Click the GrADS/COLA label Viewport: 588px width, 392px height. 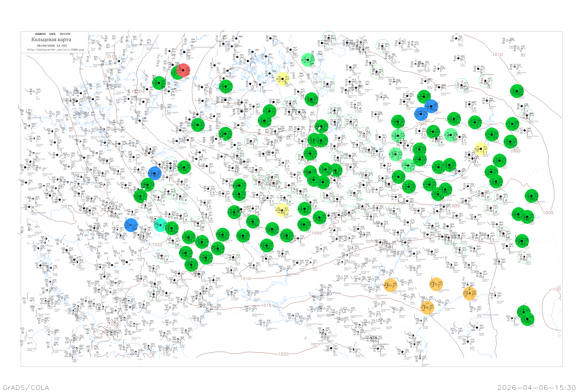tap(26, 387)
